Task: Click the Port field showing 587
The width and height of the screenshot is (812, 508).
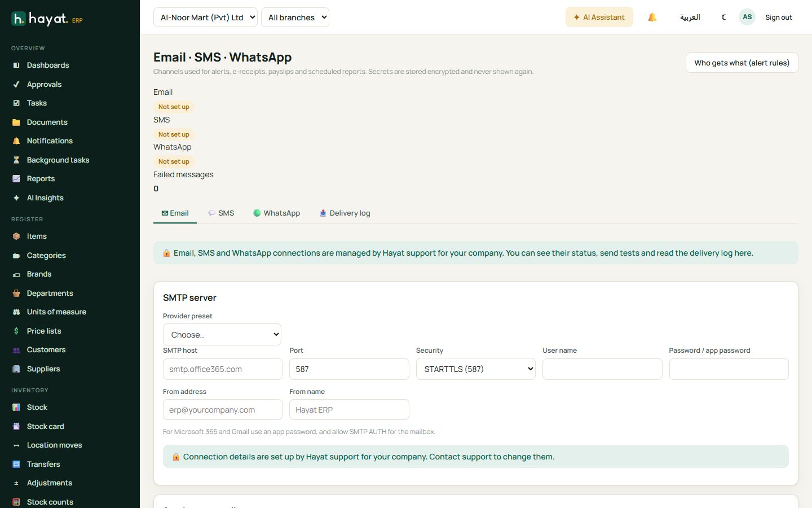Action: 349,369
